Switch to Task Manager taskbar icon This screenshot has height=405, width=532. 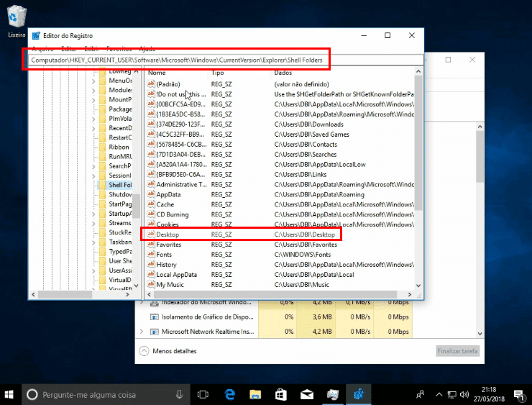(332, 394)
